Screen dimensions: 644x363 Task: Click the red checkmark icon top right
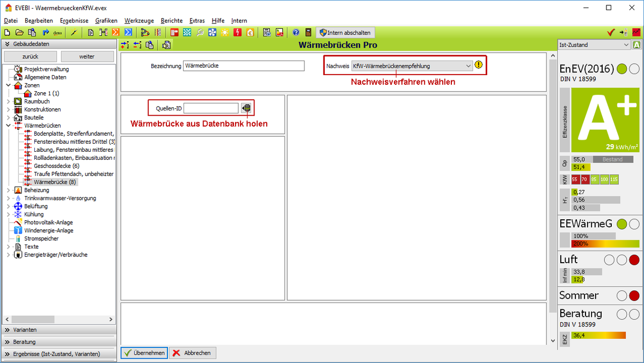point(611,33)
